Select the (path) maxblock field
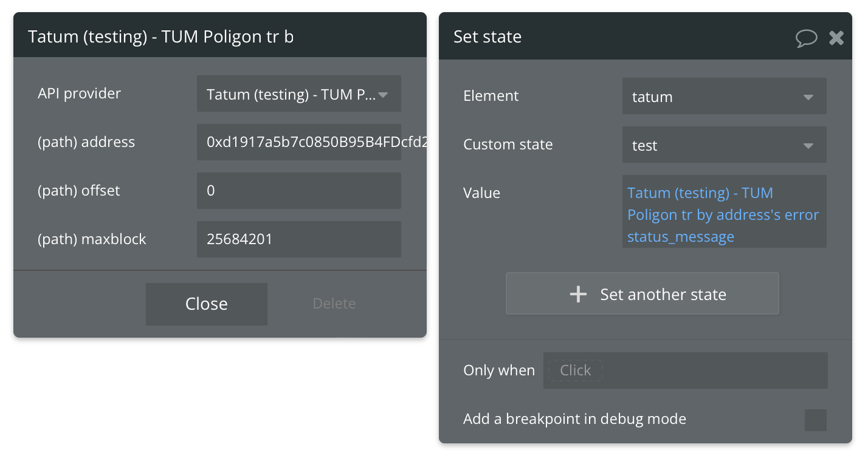The height and width of the screenshot is (464, 868). point(298,239)
